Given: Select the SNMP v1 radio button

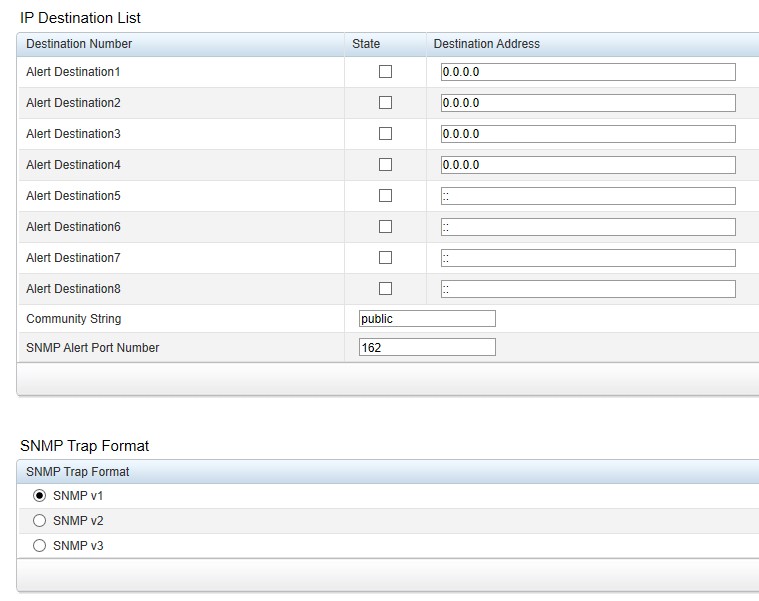Looking at the screenshot, I should click(39, 496).
